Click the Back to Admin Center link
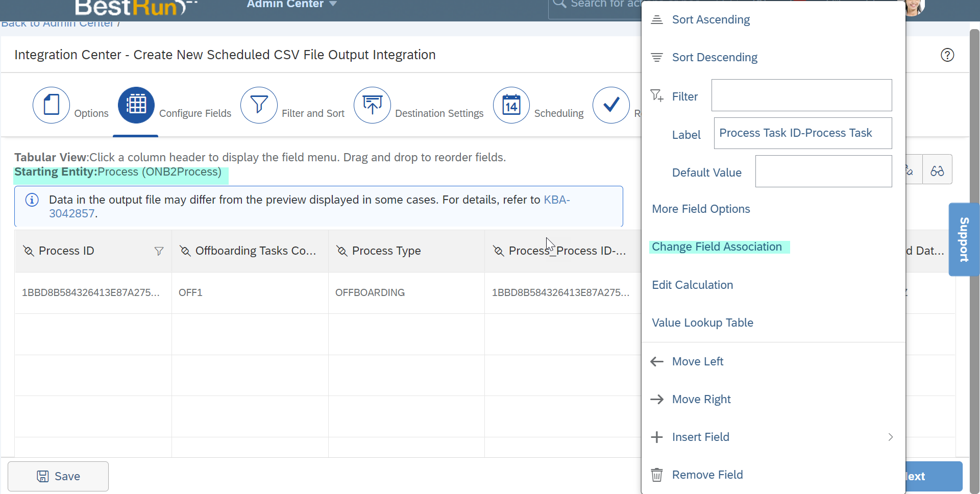Viewport: 980px width, 494px height. click(57, 24)
